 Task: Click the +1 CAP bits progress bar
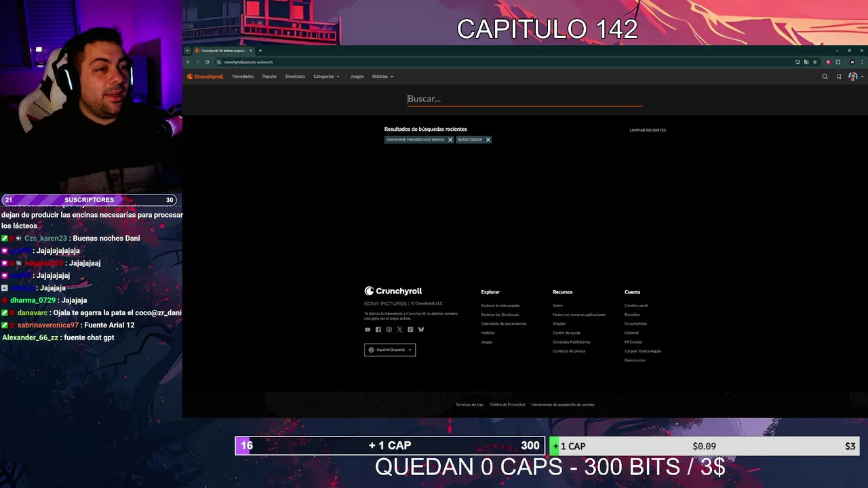tap(390, 445)
